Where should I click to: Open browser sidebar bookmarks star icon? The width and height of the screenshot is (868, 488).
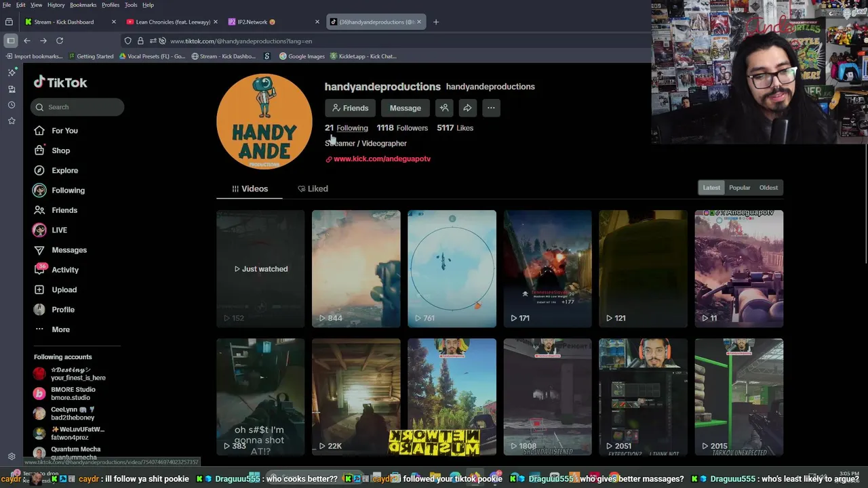click(x=12, y=121)
